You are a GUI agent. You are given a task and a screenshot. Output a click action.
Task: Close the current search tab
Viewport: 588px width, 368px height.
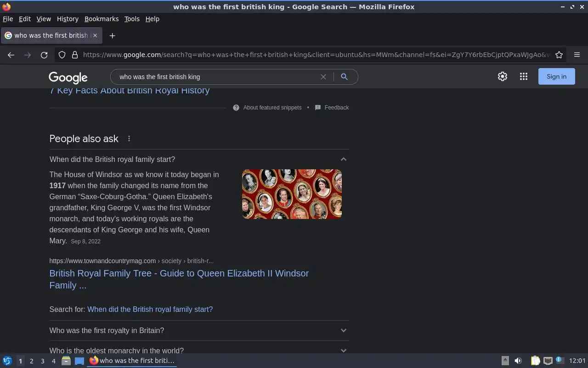coord(95,35)
